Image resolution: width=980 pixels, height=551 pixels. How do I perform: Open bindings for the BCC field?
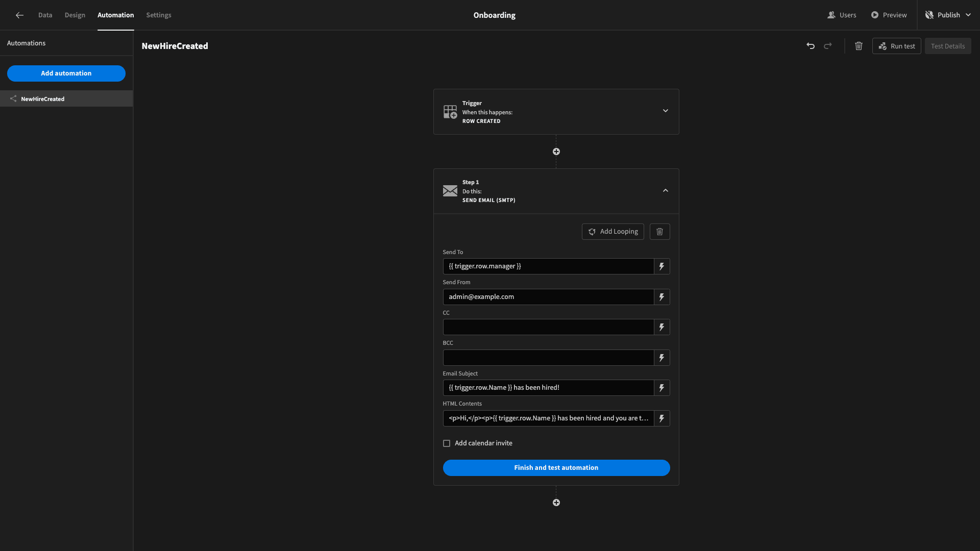tap(662, 358)
